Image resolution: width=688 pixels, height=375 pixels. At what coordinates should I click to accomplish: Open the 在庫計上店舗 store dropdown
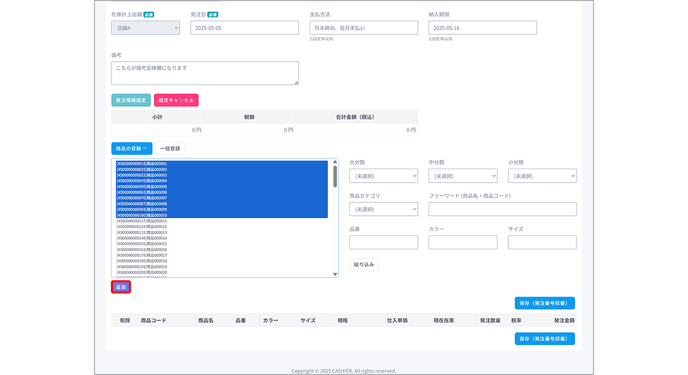(x=145, y=28)
